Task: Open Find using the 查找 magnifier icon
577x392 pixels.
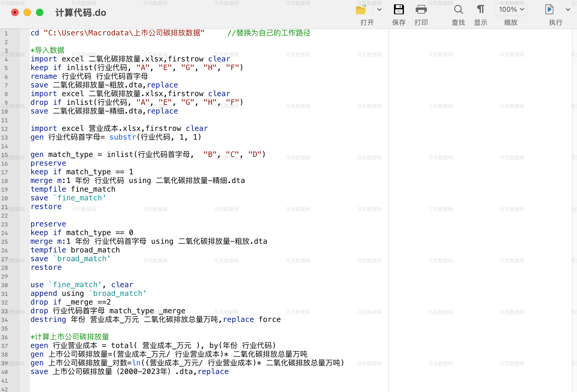Action: (458, 10)
